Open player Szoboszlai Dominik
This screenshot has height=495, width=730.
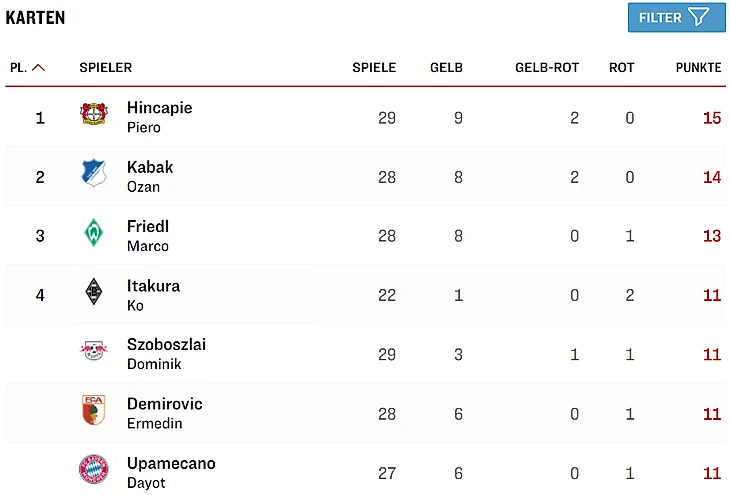[166, 353]
